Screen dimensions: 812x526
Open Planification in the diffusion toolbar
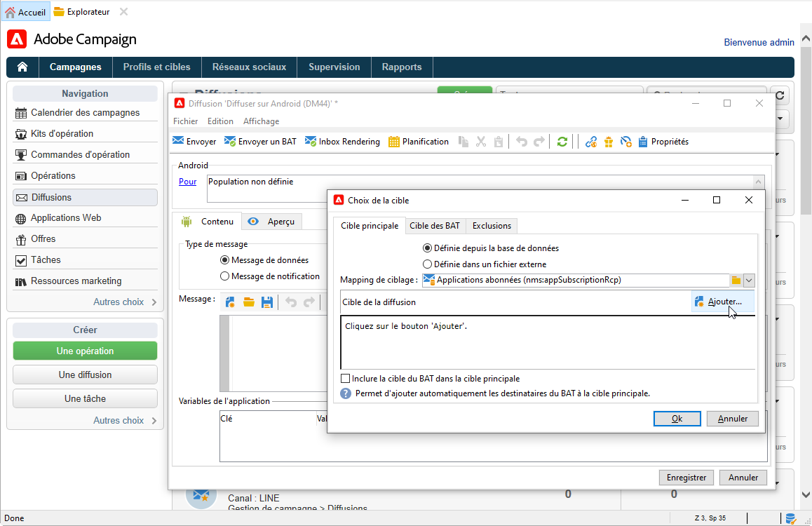tap(419, 142)
